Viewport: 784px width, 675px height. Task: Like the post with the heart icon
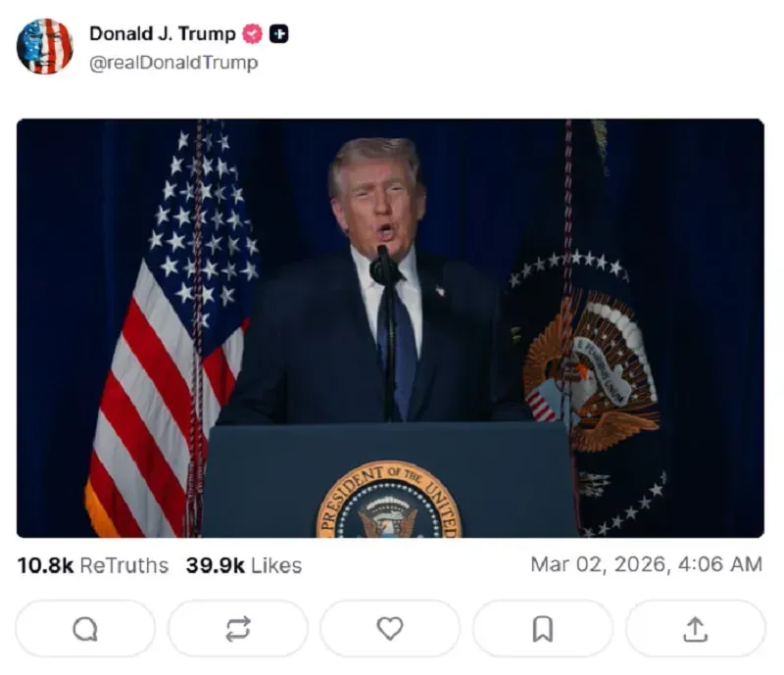390,629
